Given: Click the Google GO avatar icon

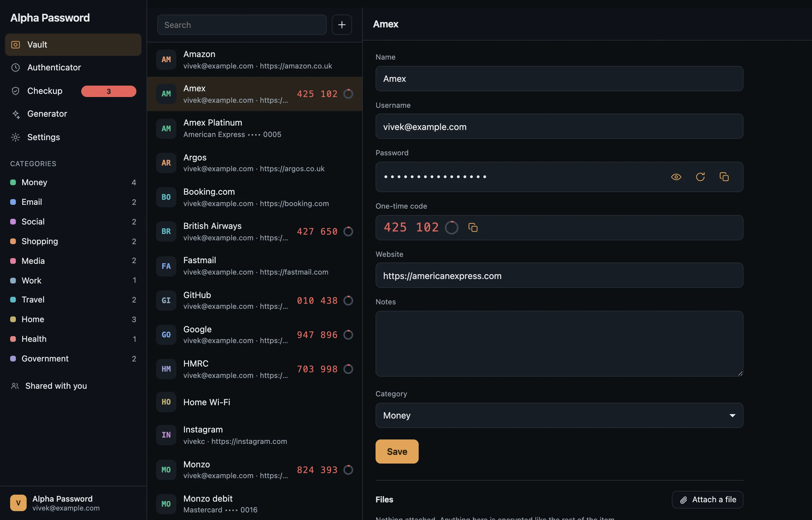Looking at the screenshot, I should point(166,335).
